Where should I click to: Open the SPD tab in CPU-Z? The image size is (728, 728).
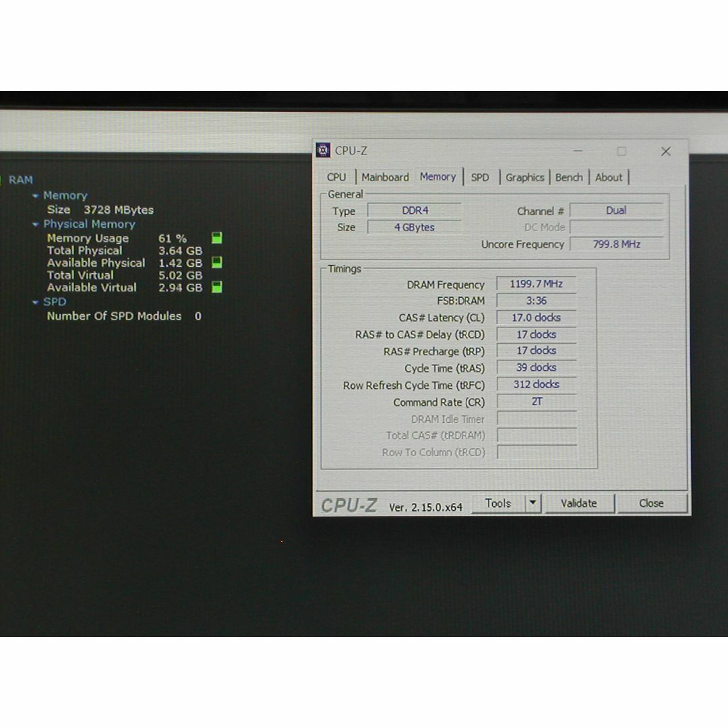tap(480, 177)
